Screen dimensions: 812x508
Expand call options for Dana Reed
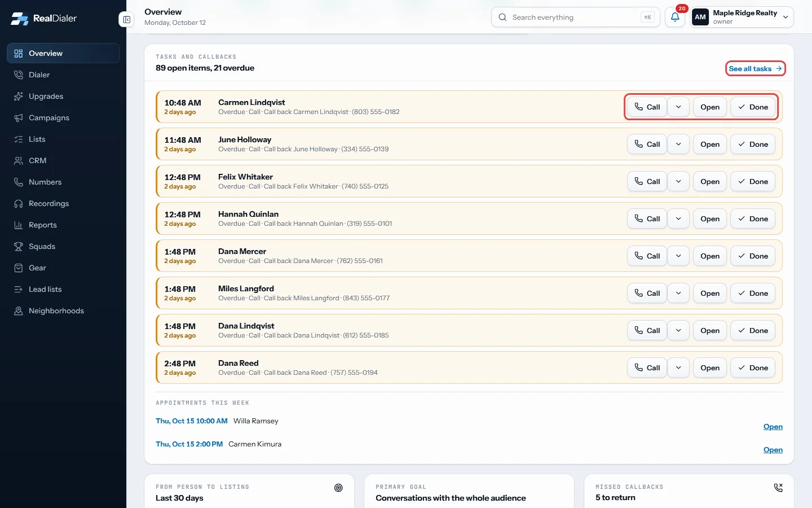click(x=678, y=368)
